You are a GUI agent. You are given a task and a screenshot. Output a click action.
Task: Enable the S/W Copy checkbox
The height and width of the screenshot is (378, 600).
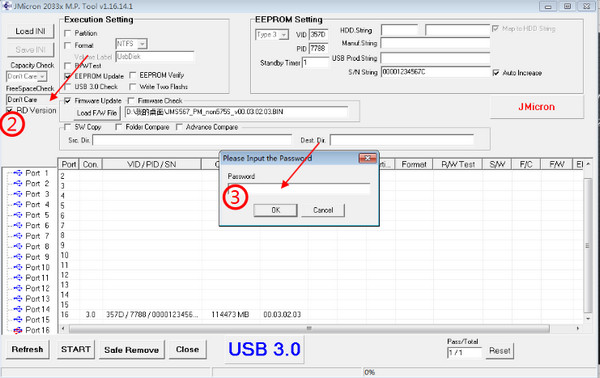pos(68,127)
